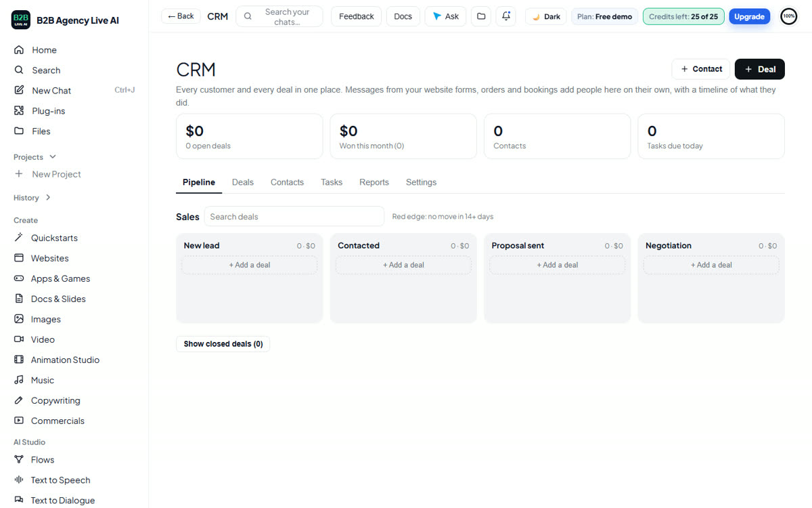The image size is (812, 508).
Task: Click the Apps & Games controller icon
Action: point(18,278)
